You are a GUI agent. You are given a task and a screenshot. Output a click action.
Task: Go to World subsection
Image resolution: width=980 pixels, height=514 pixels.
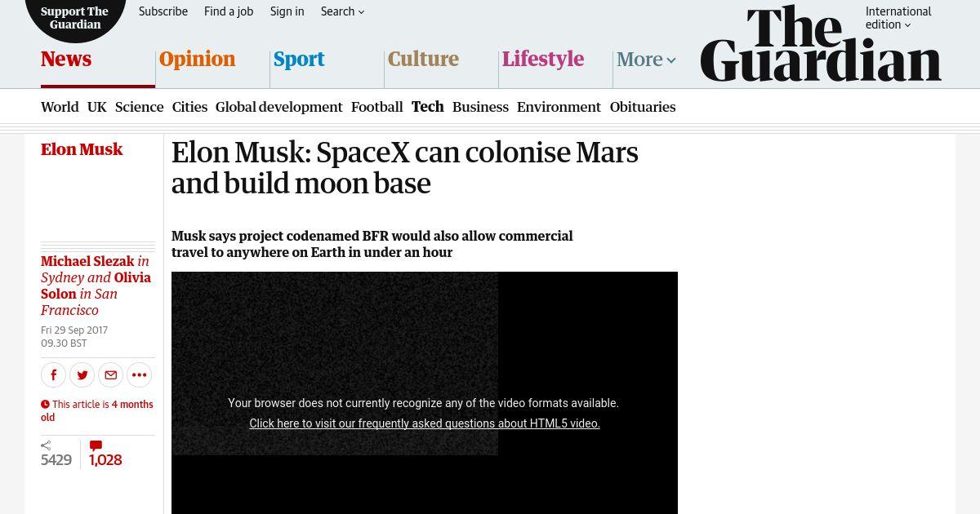tap(60, 107)
